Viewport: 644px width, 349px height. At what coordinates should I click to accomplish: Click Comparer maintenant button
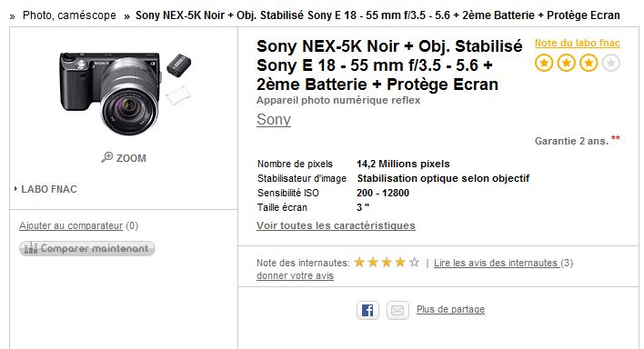pos(87,248)
